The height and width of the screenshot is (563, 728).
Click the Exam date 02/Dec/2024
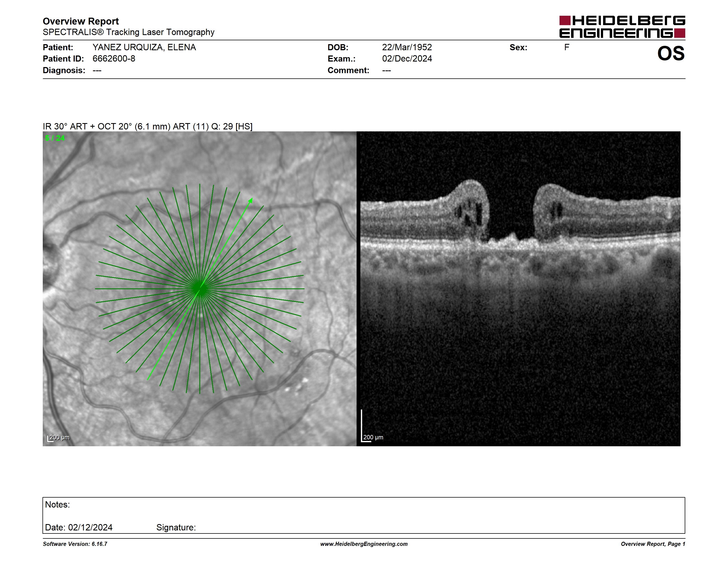[x=407, y=59]
